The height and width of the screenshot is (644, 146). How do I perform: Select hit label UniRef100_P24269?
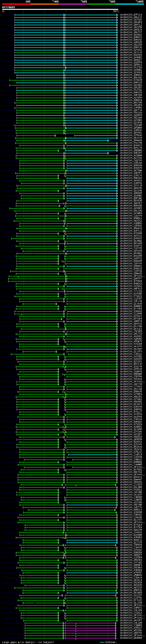pyautogui.click(x=131, y=344)
